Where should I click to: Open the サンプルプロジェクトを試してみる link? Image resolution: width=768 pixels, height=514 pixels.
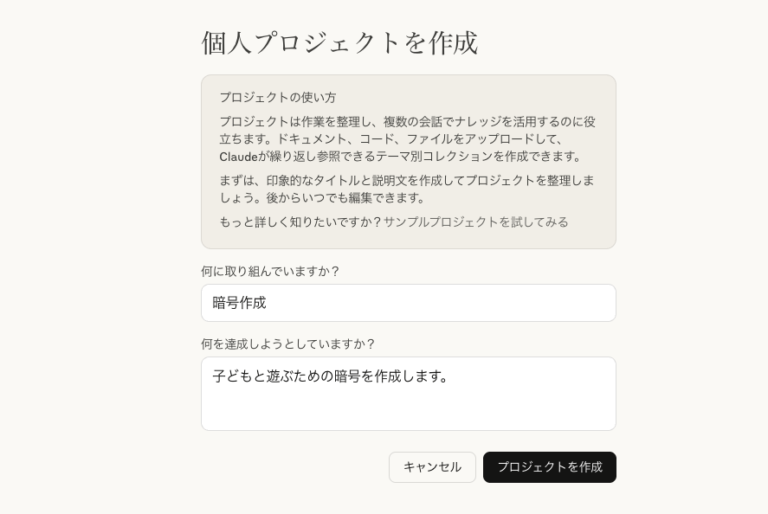point(476,222)
